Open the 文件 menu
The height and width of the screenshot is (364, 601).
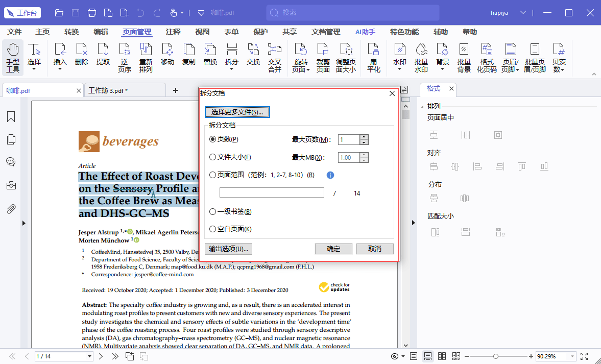click(15, 32)
